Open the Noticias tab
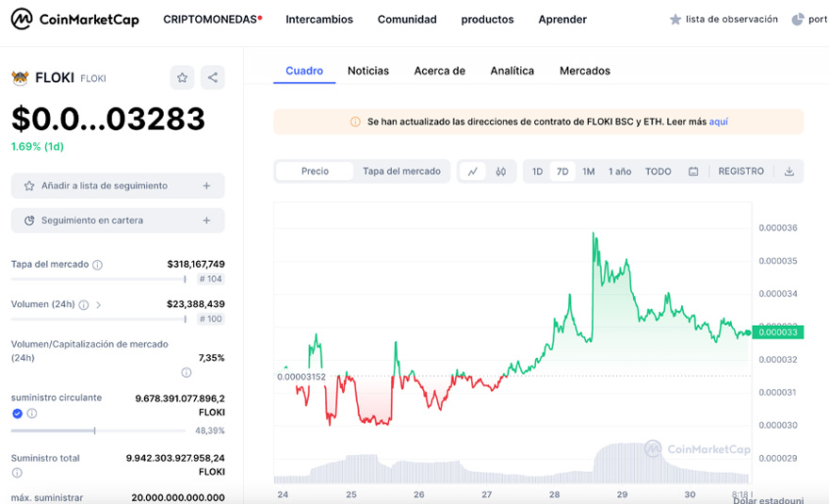The width and height of the screenshot is (829, 504). (367, 71)
